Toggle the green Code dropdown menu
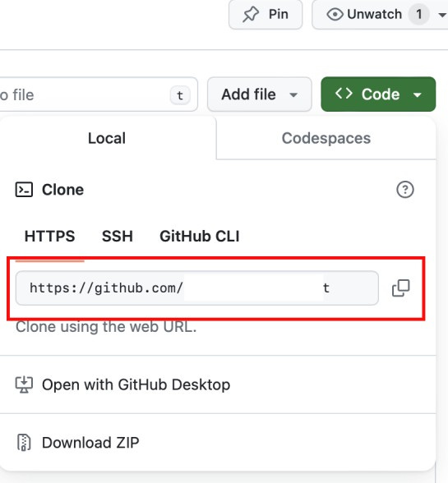 coord(378,94)
